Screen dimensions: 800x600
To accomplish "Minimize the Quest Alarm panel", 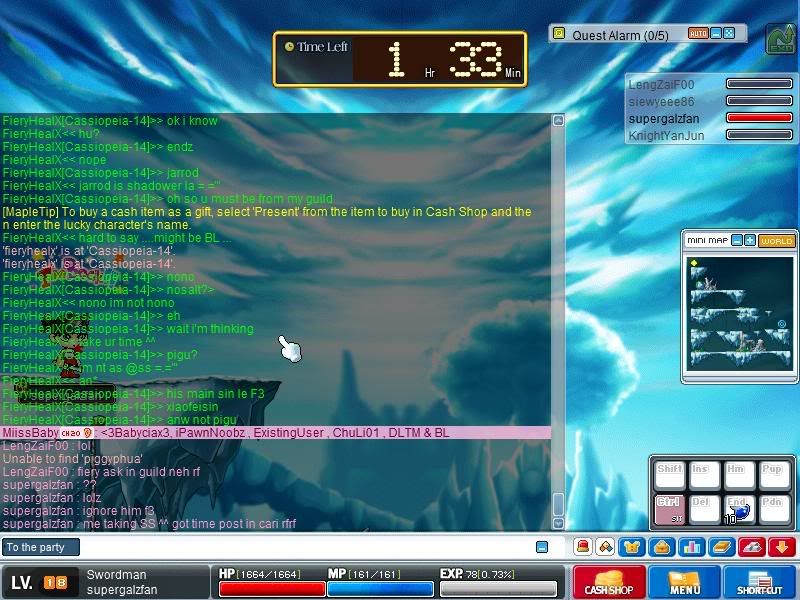I will 716,34.
